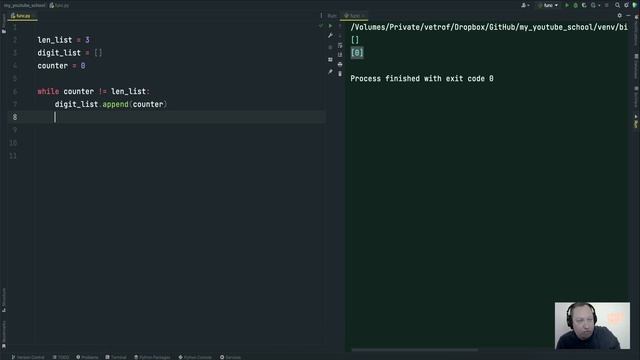Click the Debug bug icon in top toolbar

[x=576, y=5]
